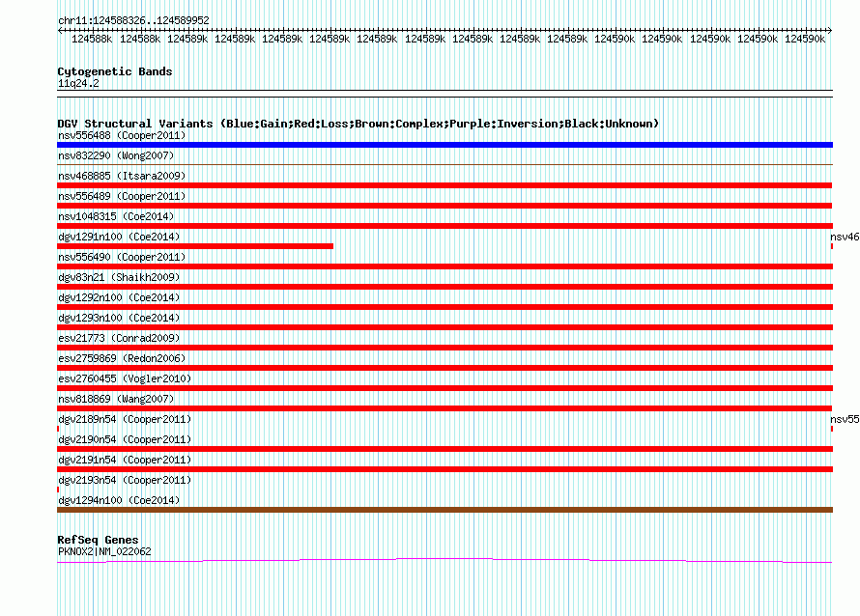
Task: Select the red bar under dgv2190n54
Action: (444, 449)
